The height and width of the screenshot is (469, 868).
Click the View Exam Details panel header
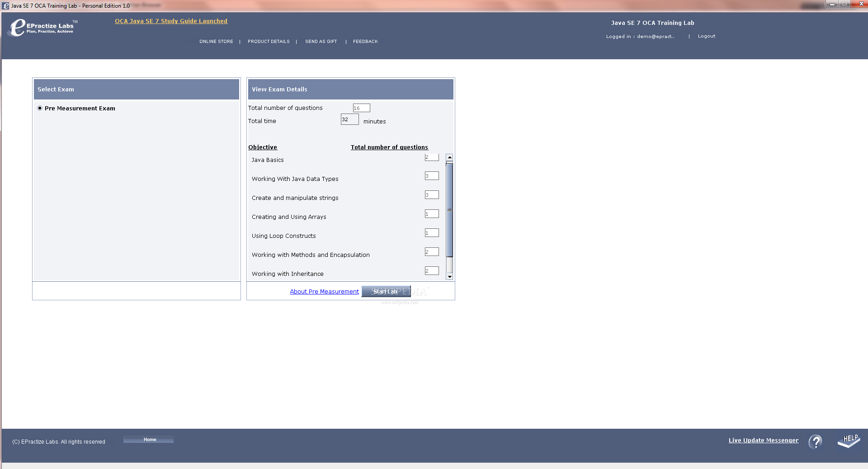(350, 90)
